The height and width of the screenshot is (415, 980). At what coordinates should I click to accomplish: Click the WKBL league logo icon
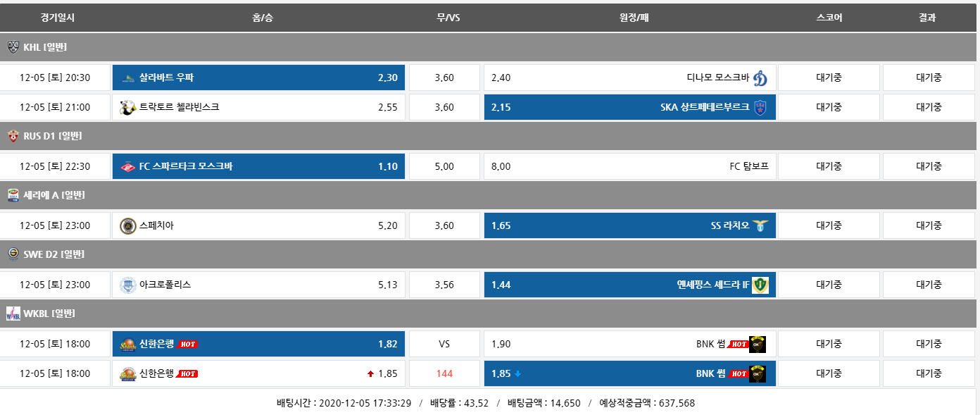tap(13, 314)
